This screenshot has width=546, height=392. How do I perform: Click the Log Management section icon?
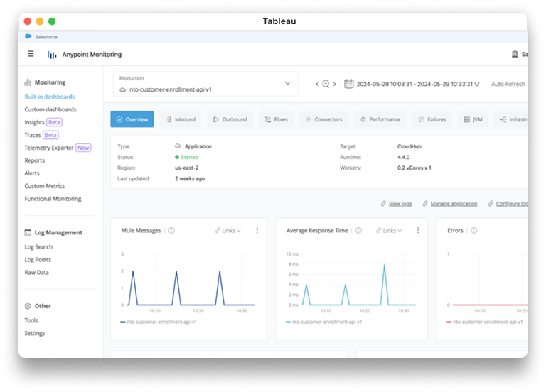pos(28,233)
